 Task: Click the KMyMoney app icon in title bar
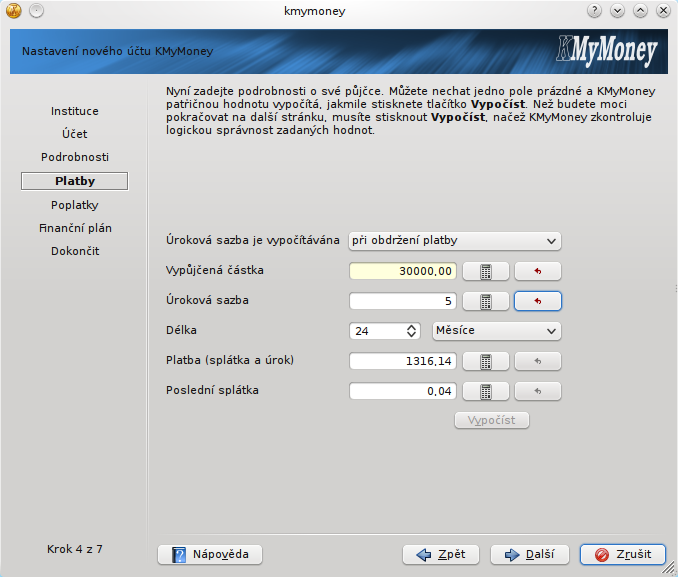(14, 11)
